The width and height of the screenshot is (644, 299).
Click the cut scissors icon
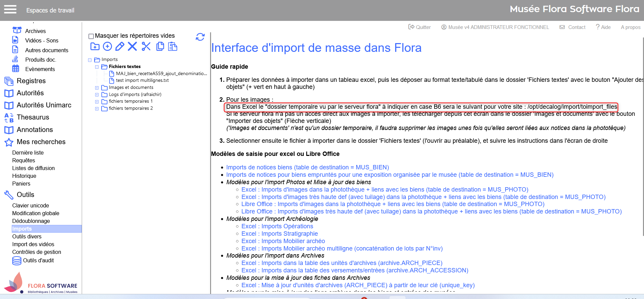[x=146, y=46]
